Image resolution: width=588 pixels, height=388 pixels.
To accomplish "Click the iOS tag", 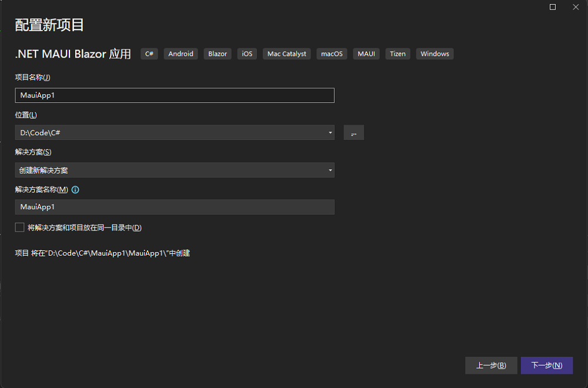I will click(247, 53).
